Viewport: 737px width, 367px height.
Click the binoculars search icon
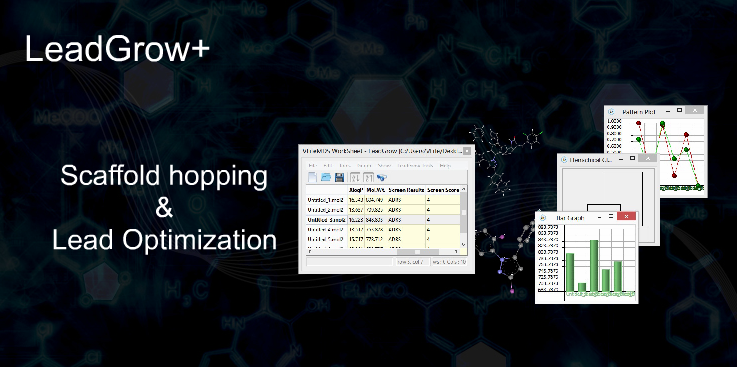coord(382,178)
